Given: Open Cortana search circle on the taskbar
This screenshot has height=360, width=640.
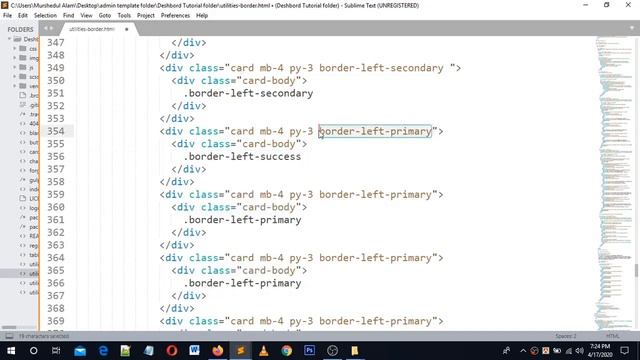Looking at the screenshot, I should pos(33,351).
